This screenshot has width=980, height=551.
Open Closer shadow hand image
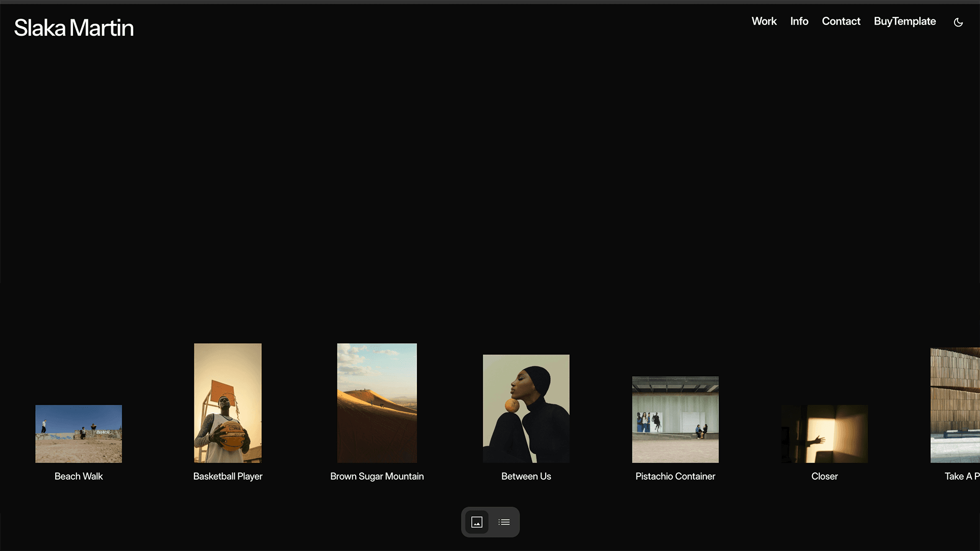coord(824,434)
